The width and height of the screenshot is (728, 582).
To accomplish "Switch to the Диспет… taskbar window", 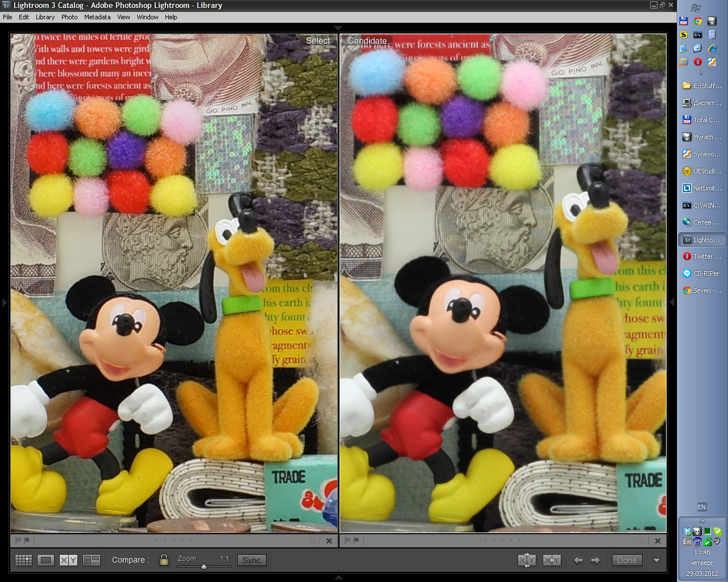I will click(x=702, y=103).
